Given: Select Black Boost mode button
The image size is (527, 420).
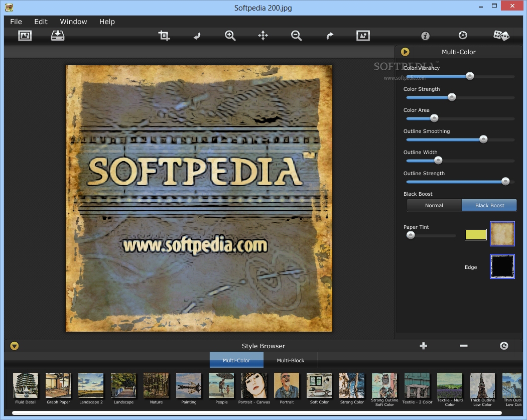Looking at the screenshot, I should (489, 205).
